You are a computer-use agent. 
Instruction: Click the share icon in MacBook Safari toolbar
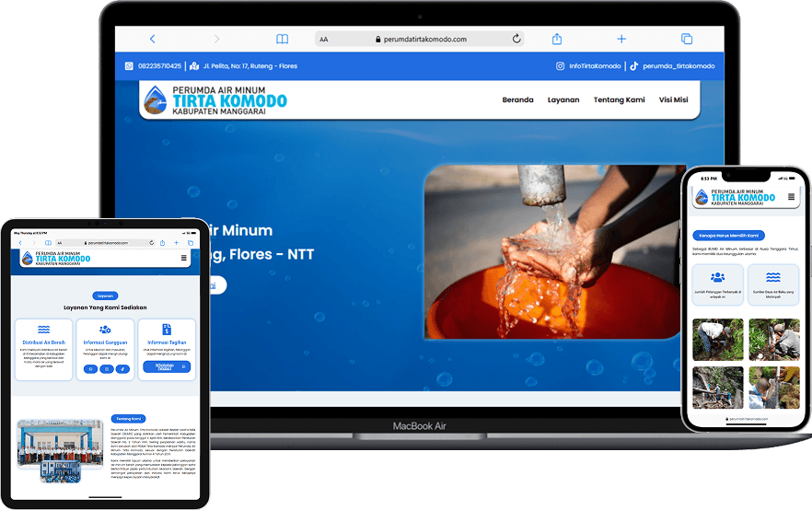557,40
